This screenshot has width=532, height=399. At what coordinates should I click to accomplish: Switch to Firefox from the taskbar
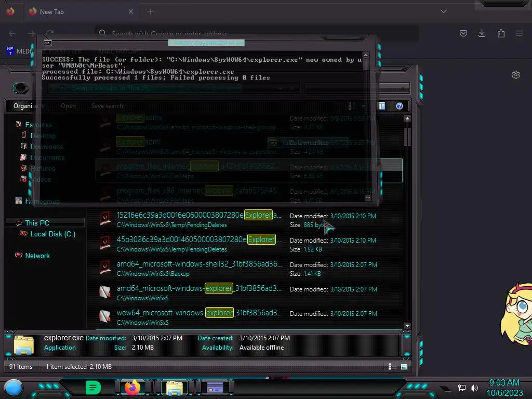pos(132,388)
